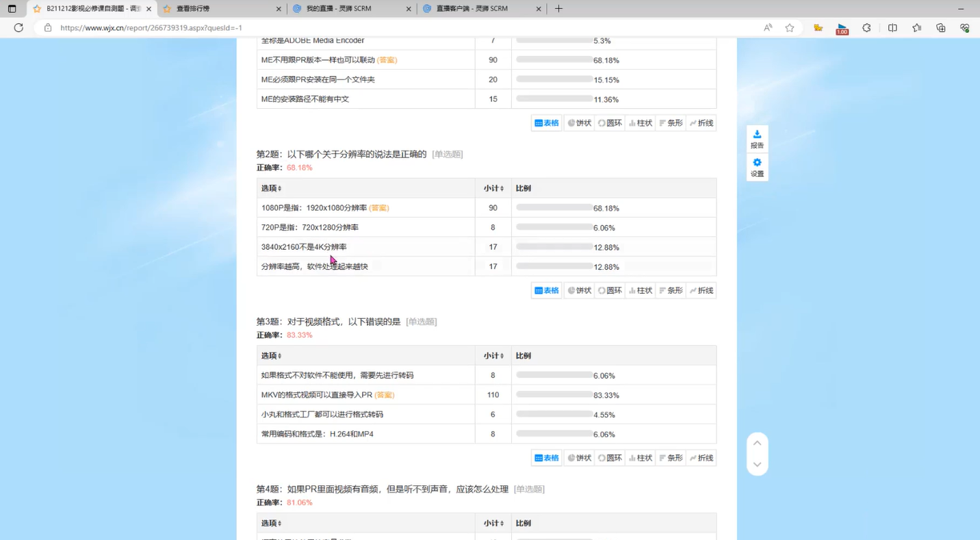Screen dimensions: 980x540
Task: Select 条形 chart for question 1
Action: coord(671,123)
